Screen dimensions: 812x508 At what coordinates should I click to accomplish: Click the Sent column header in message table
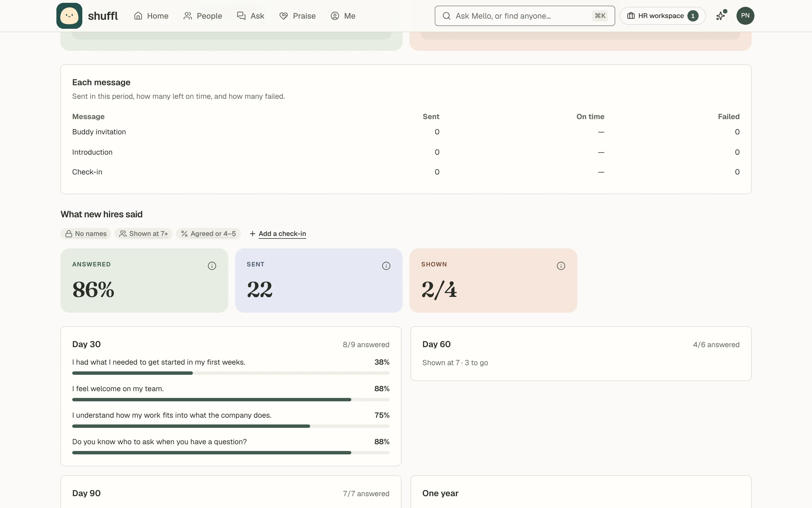[431, 117]
